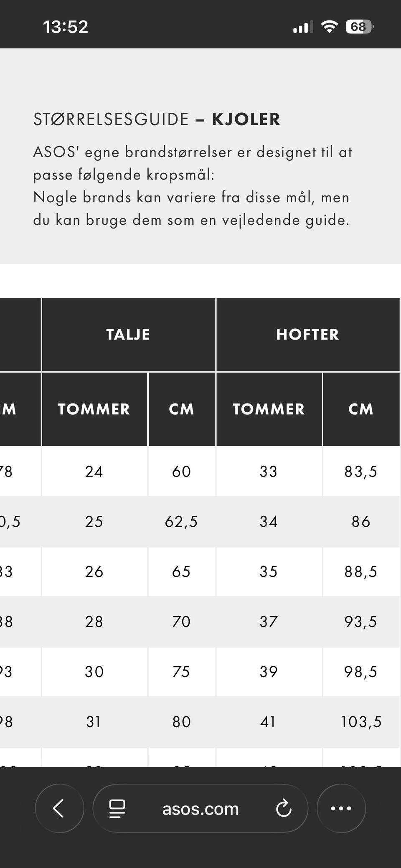Tap the 13:52 clock in status bar
This screenshot has width=401, height=868.
pos(66,27)
